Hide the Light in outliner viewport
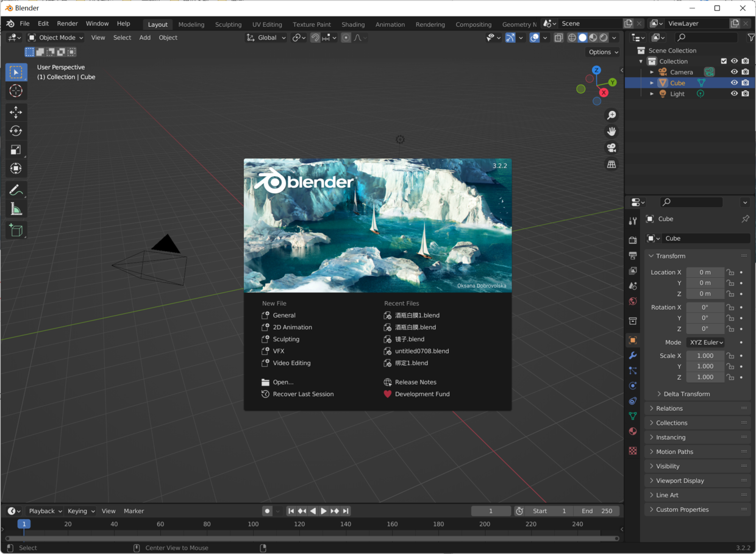 click(x=734, y=94)
